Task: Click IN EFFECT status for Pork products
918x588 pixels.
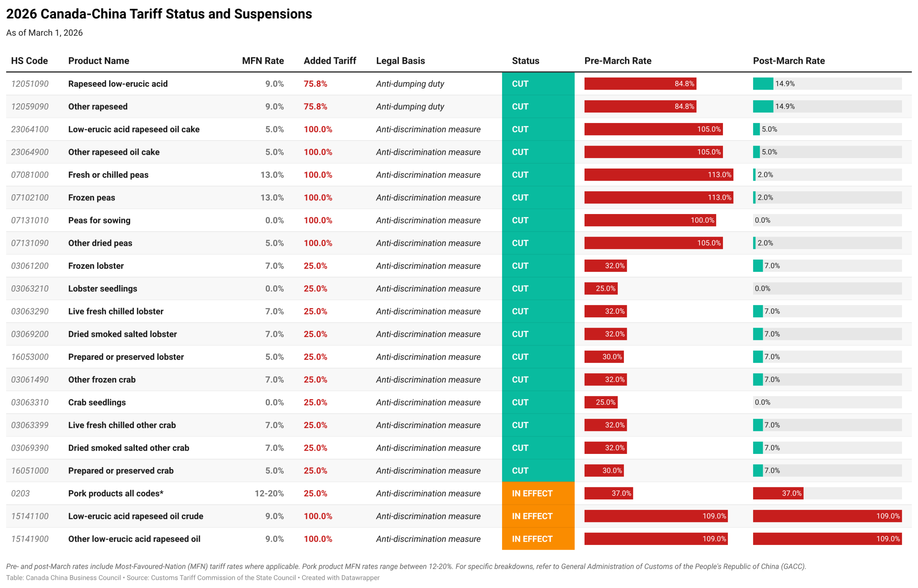Action: click(532, 493)
